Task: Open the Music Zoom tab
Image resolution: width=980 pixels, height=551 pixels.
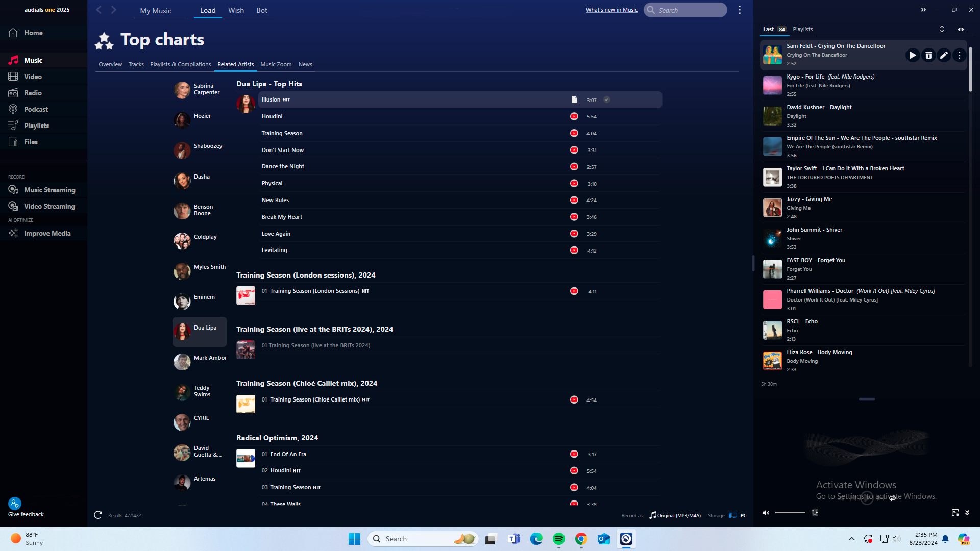Action: [x=276, y=64]
